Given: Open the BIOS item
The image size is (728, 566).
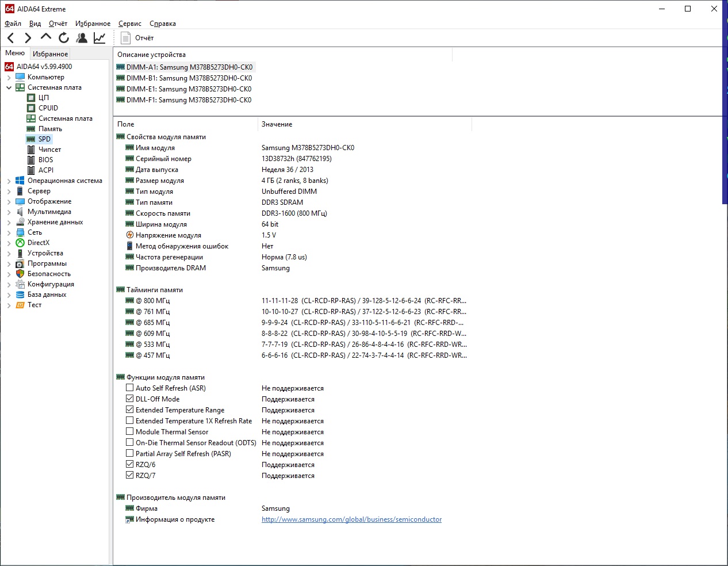Looking at the screenshot, I should (40, 160).
